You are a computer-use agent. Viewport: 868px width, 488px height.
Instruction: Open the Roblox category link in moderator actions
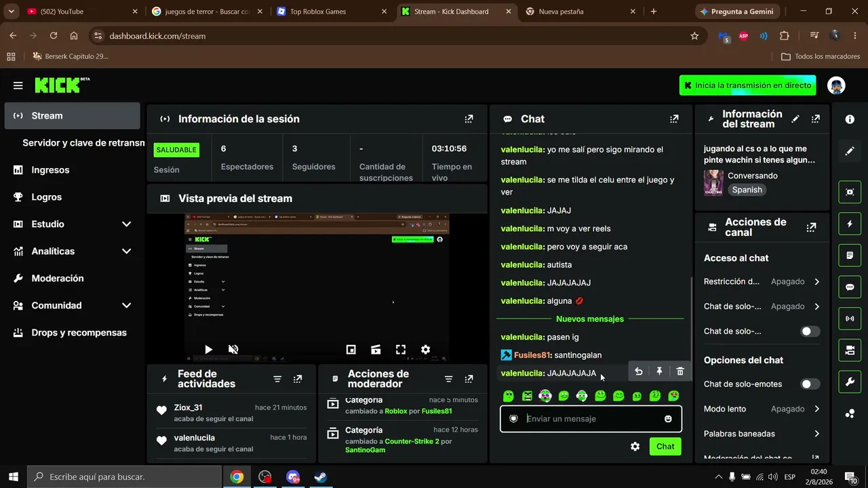pyautogui.click(x=396, y=411)
